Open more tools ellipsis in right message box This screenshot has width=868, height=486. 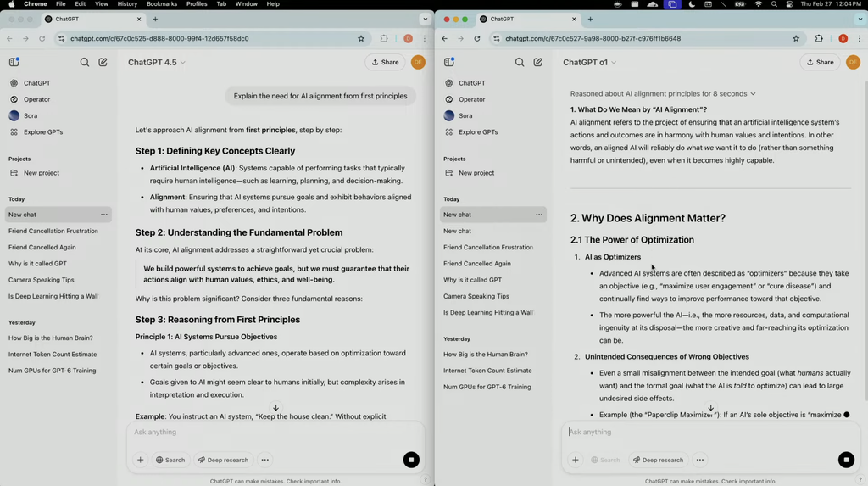tap(700, 460)
